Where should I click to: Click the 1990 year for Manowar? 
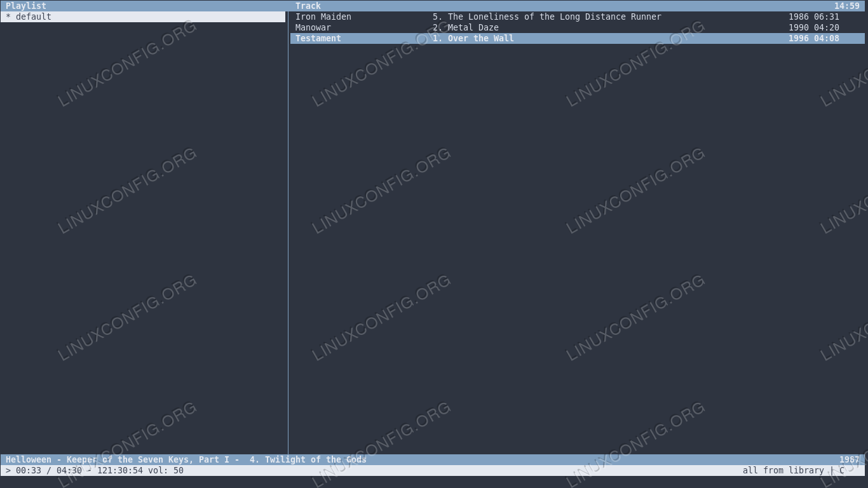[799, 27]
